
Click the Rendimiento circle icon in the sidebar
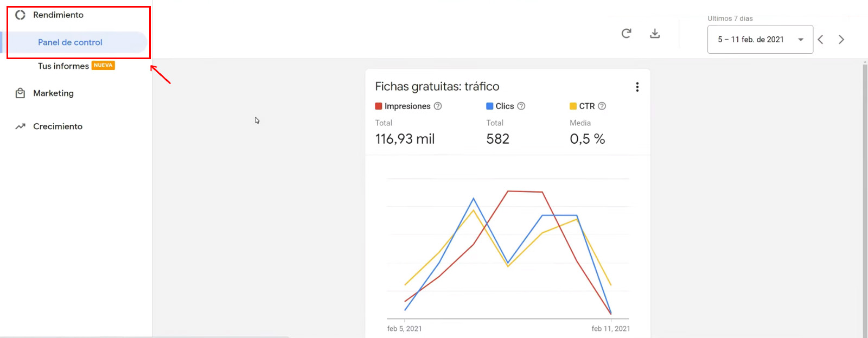tap(20, 15)
